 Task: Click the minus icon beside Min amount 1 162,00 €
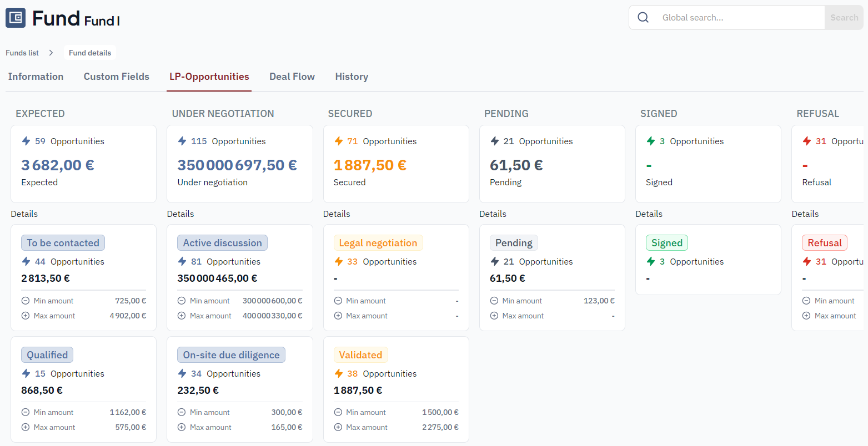[x=26, y=412]
